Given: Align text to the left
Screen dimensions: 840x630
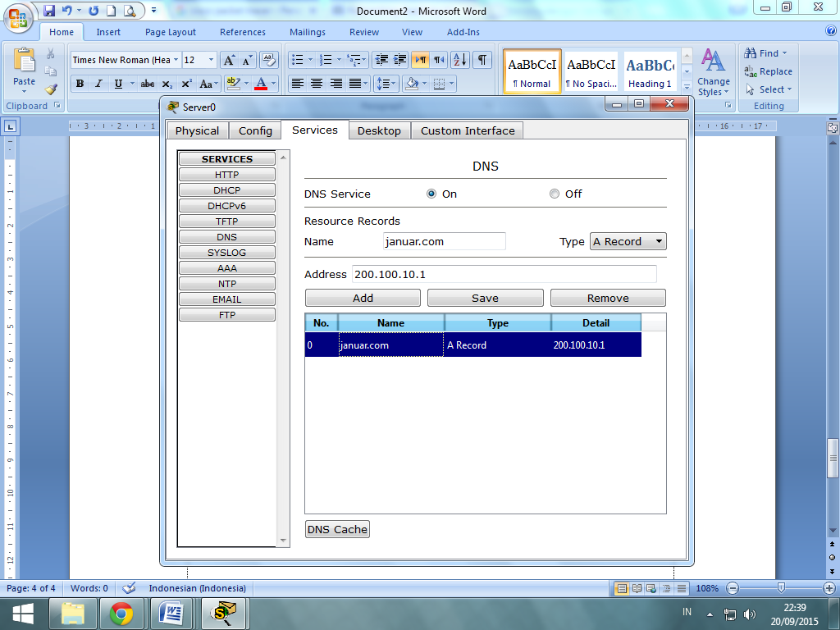Looking at the screenshot, I should (297, 84).
